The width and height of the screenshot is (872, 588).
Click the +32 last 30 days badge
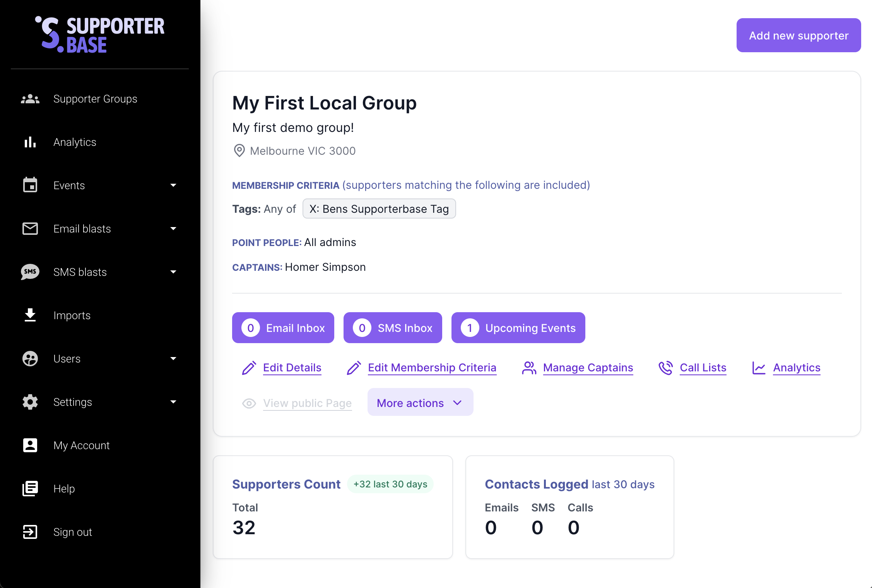coord(390,484)
